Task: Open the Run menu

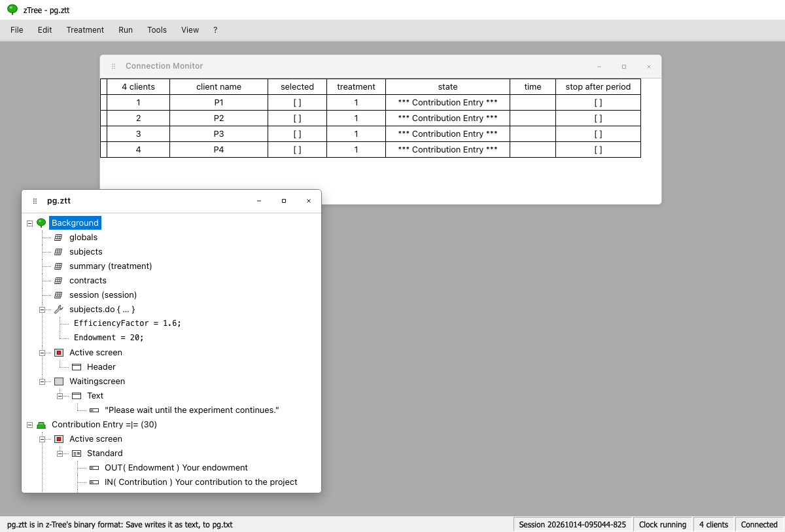Action: (x=126, y=30)
